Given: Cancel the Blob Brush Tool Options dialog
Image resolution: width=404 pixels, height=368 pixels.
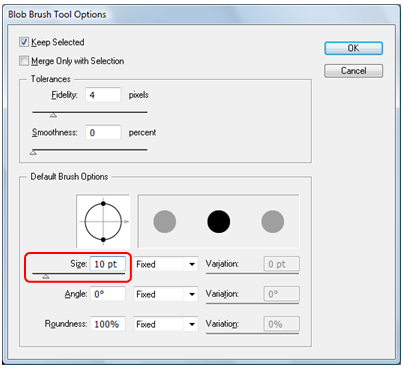Looking at the screenshot, I should 353,71.
